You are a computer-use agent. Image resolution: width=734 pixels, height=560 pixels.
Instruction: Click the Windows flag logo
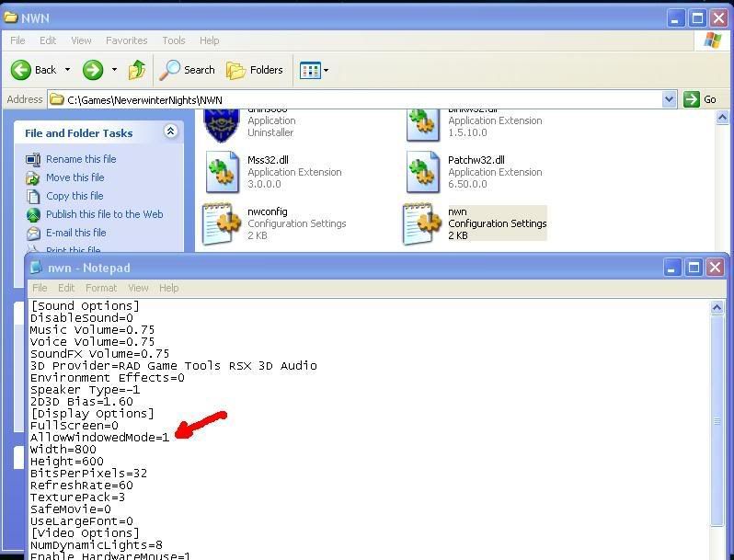tap(712, 40)
